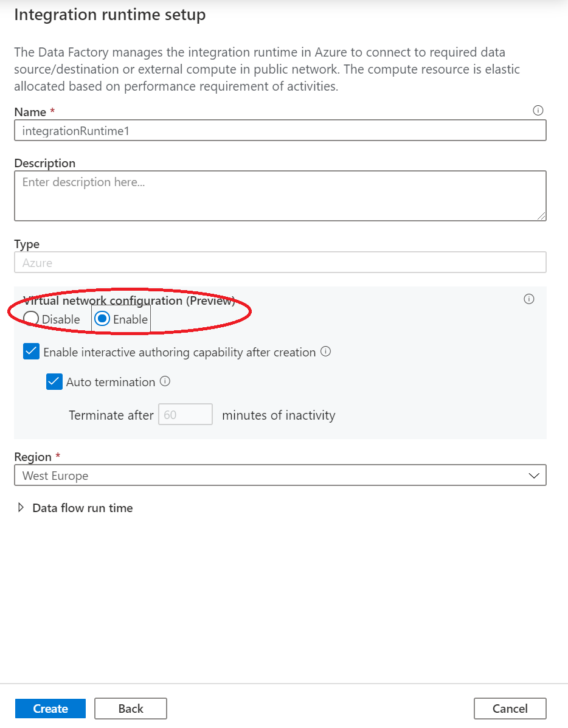
Task: Open the Name field info tooltip
Action: 538,111
